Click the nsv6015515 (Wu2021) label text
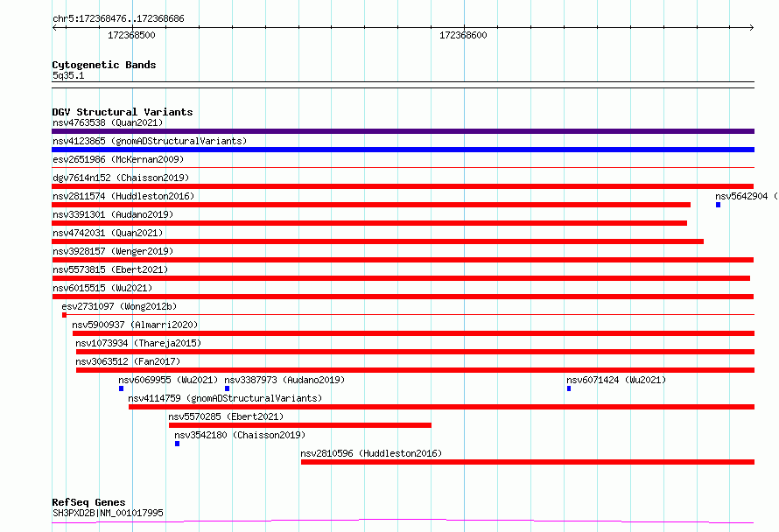Image resolution: width=779 pixels, height=532 pixels. pyautogui.click(x=102, y=288)
